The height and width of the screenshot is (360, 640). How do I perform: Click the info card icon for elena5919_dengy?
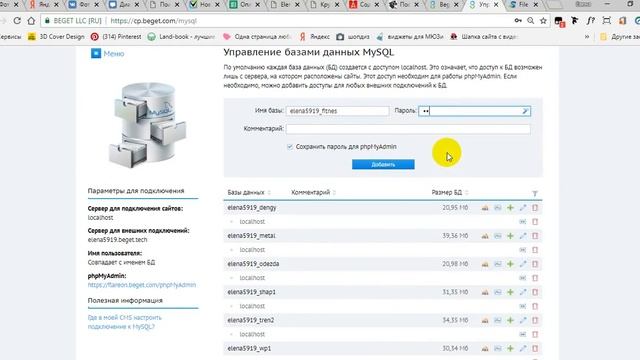point(498,208)
